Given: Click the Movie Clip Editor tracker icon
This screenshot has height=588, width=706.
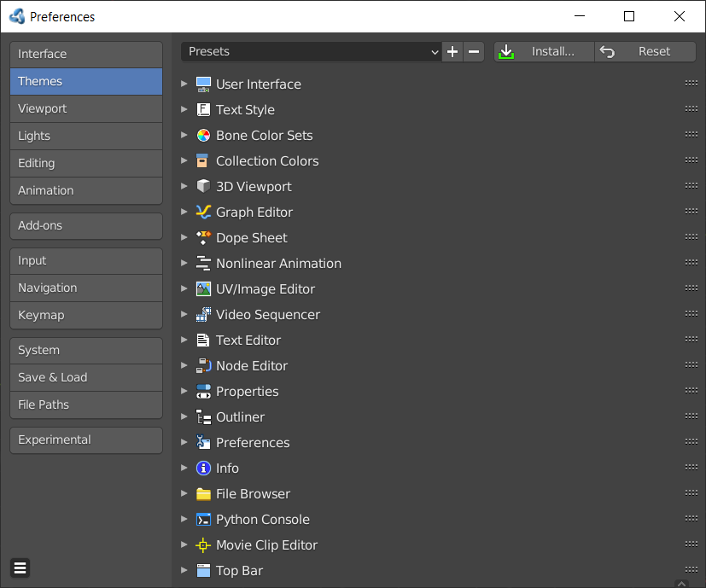Looking at the screenshot, I should 203,544.
